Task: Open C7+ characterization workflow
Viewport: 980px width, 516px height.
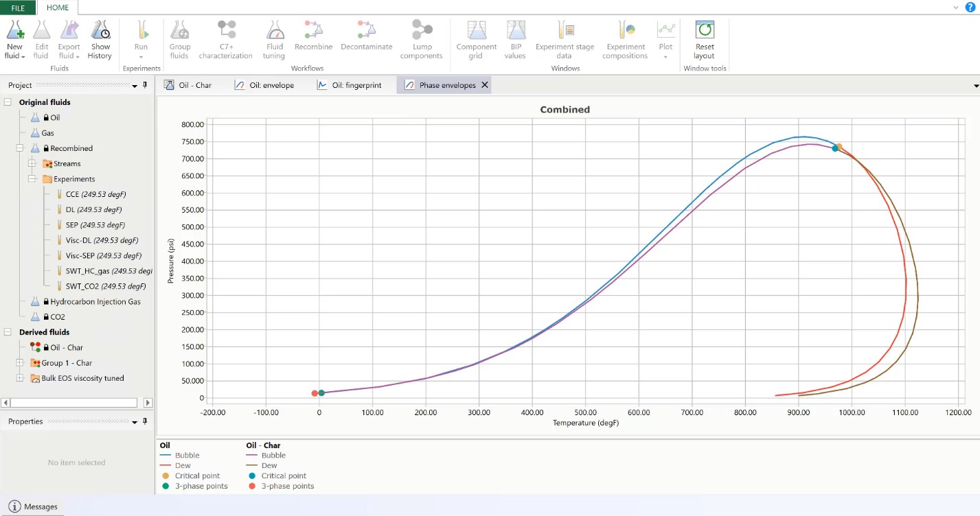Action: (226, 40)
